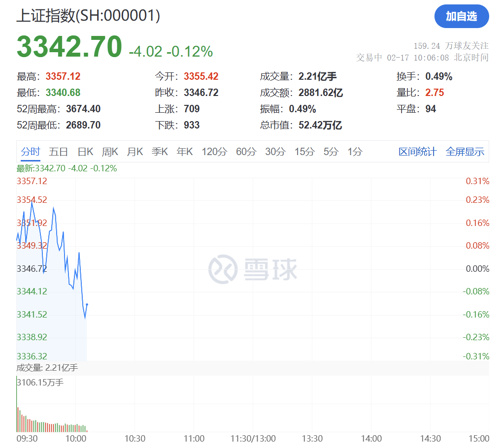Open the 30分 chart tab
Screen dimensions: 500x448
[x=275, y=152]
